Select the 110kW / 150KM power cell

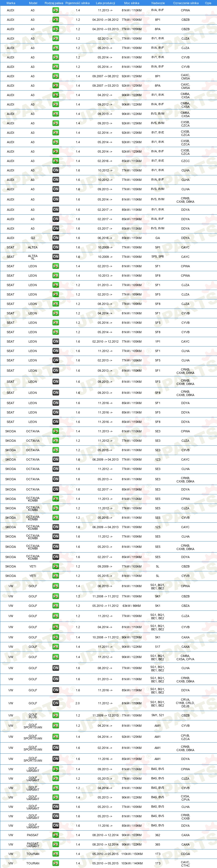tap(132, 854)
